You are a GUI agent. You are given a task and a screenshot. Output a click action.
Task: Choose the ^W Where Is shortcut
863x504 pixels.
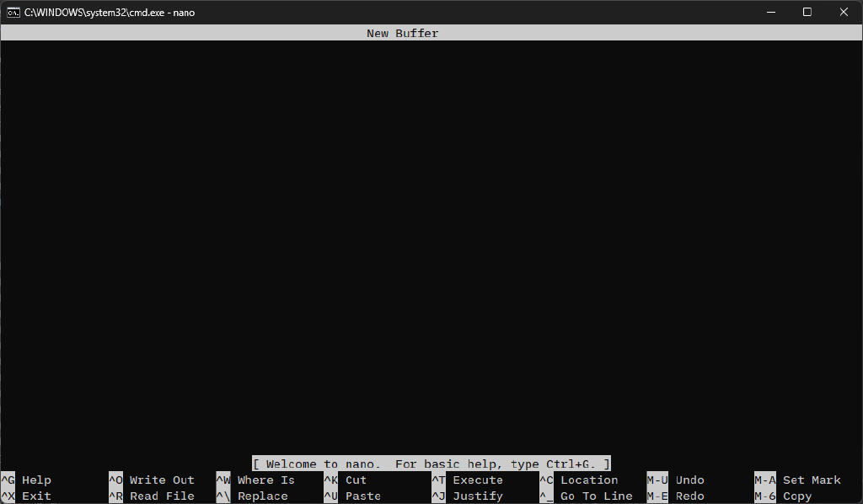pyautogui.click(x=255, y=480)
